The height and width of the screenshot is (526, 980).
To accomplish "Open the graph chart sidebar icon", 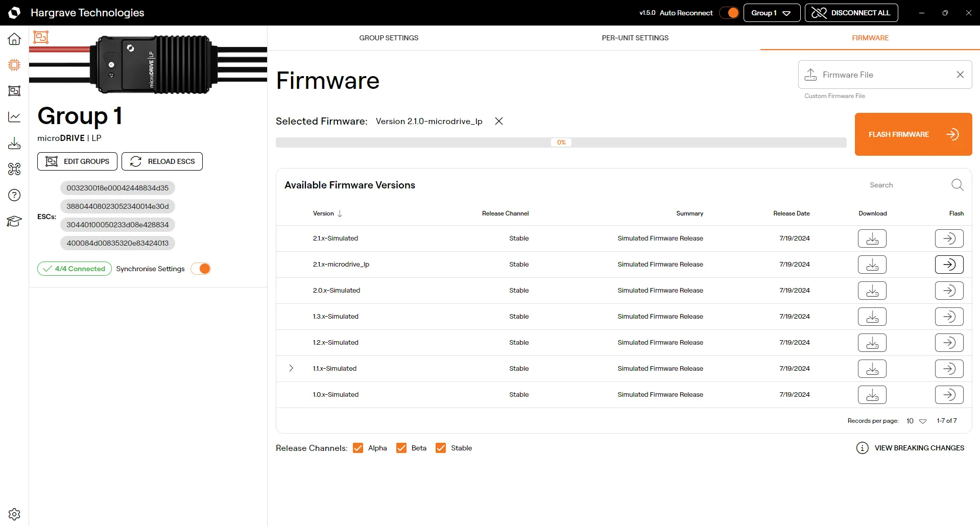I will coord(14,117).
